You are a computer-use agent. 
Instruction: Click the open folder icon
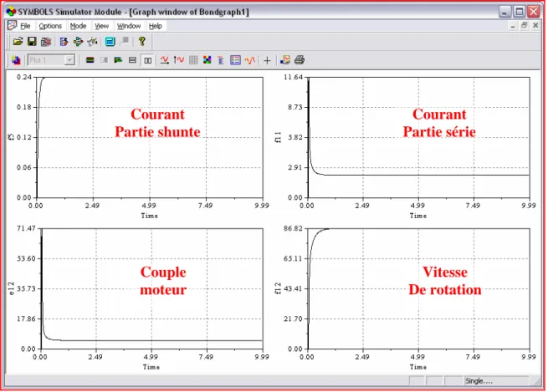pyautogui.click(x=18, y=42)
